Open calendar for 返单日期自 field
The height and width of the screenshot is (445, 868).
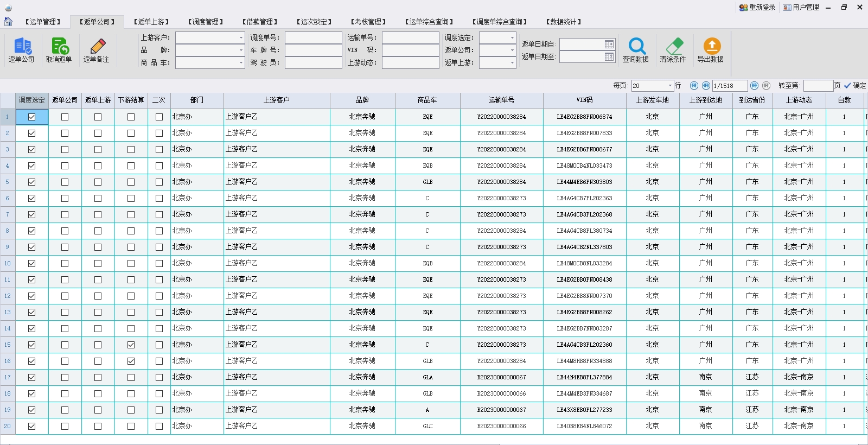click(x=609, y=44)
